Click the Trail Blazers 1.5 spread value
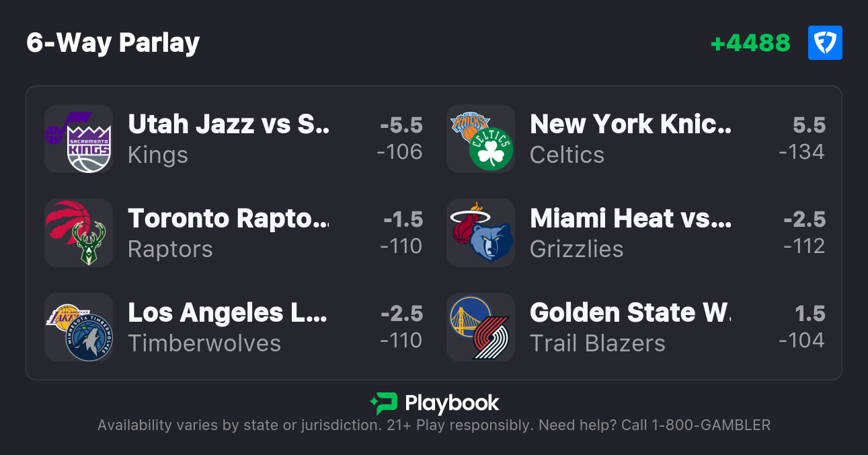The height and width of the screenshot is (455, 868). tap(810, 314)
